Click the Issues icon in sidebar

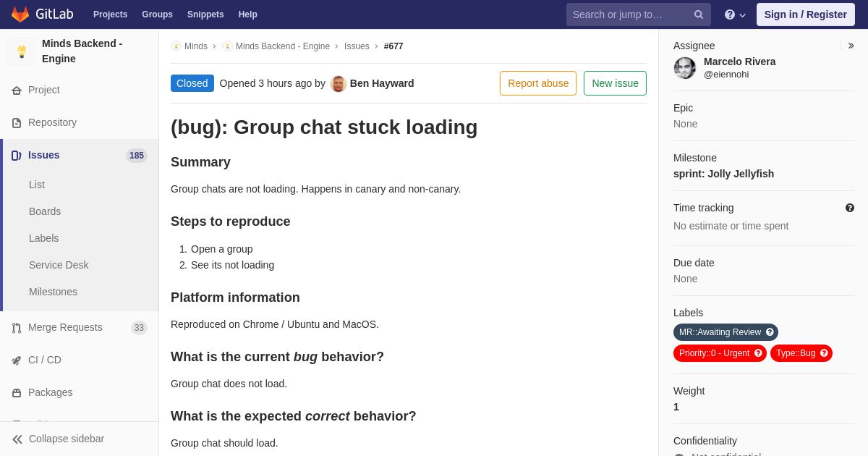click(x=17, y=156)
